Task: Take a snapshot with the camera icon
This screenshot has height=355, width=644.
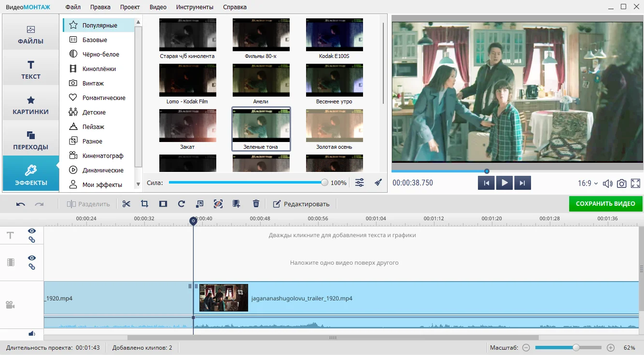Action: 622,184
